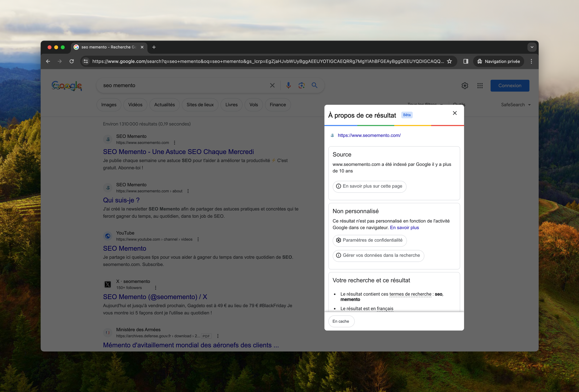Open more options for X seomemento result
The height and width of the screenshot is (392, 579).
tap(155, 288)
